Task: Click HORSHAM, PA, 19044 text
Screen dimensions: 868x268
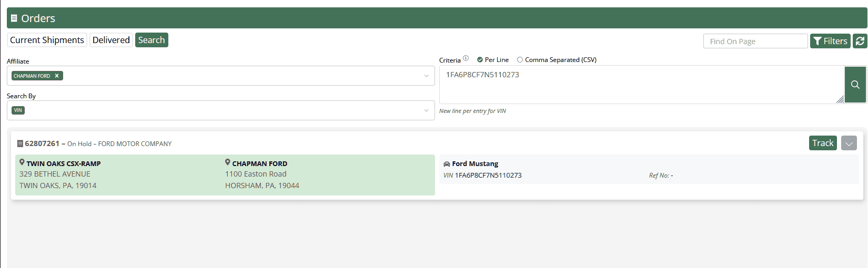Action: tap(262, 185)
